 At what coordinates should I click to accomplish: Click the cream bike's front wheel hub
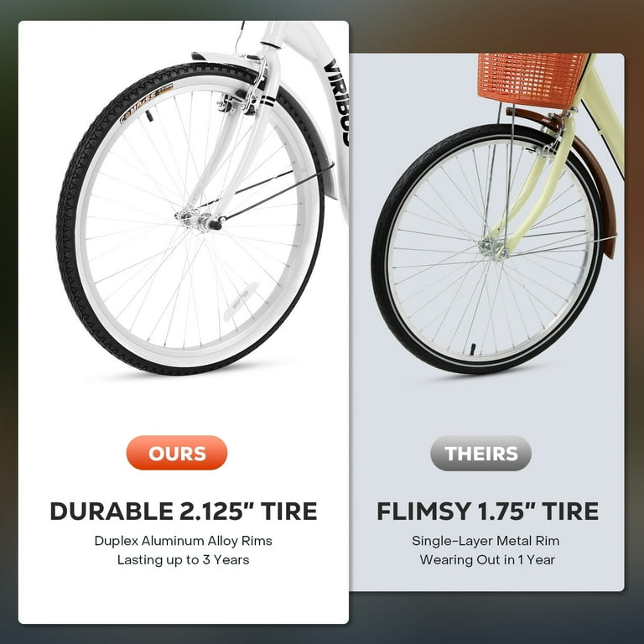click(493, 247)
